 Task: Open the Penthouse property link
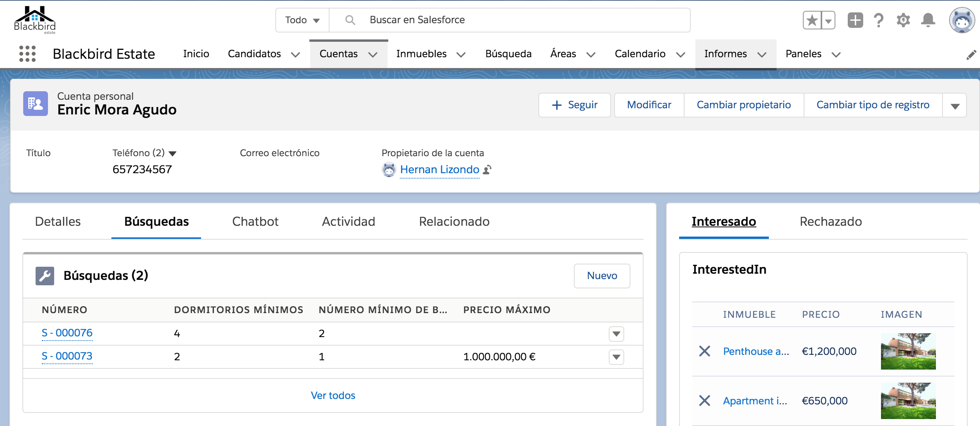pos(756,351)
